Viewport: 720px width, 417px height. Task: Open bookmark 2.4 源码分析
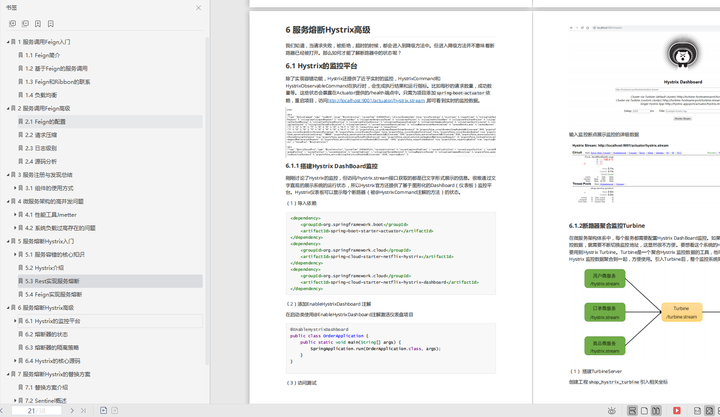(x=41, y=162)
